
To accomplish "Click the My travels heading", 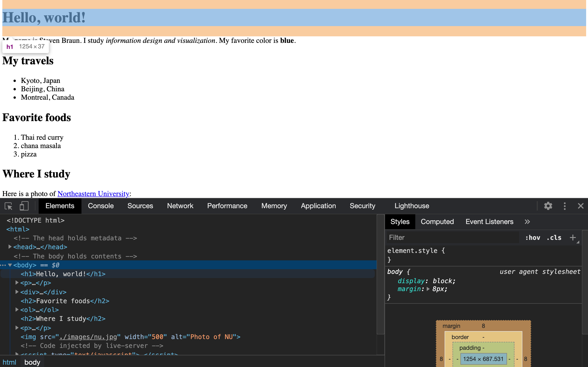I will pyautogui.click(x=28, y=61).
